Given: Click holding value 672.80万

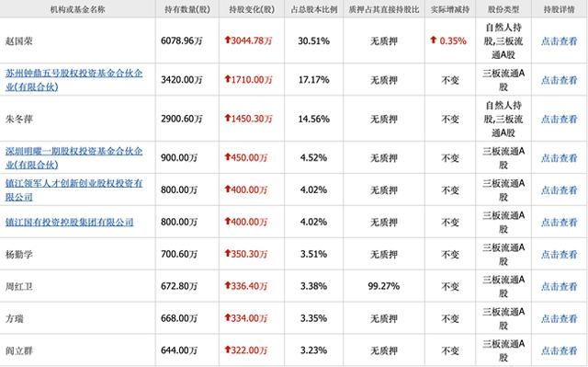Looking at the screenshot, I should [179, 286].
